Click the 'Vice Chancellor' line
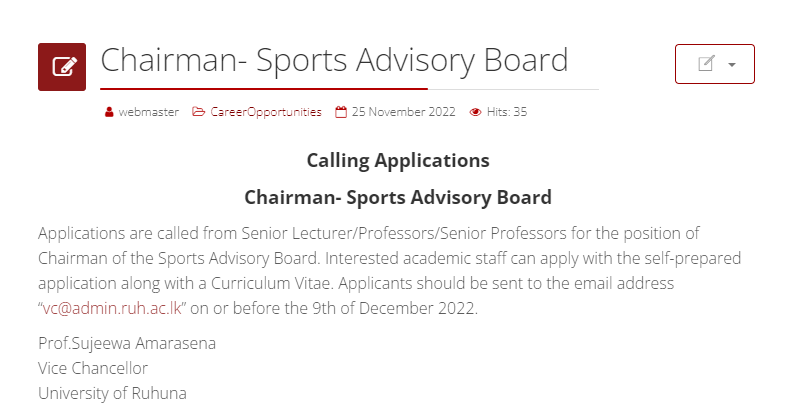The image size is (785, 420). click(x=93, y=368)
